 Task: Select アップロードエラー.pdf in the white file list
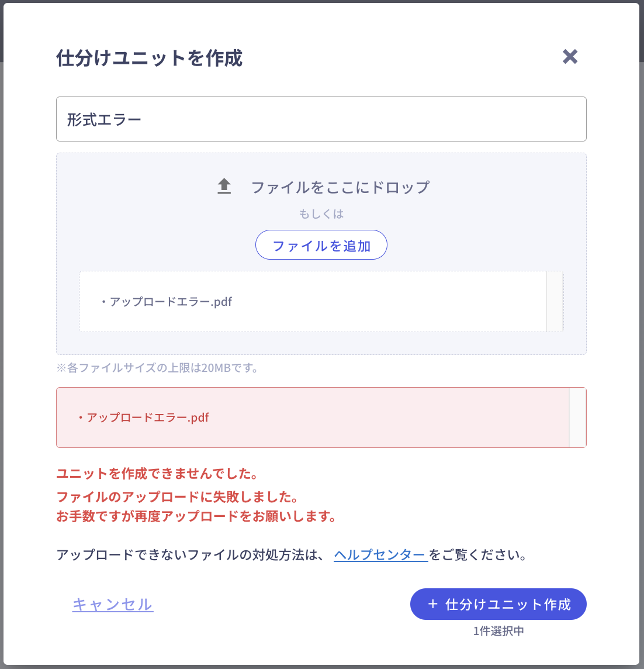coord(170,302)
